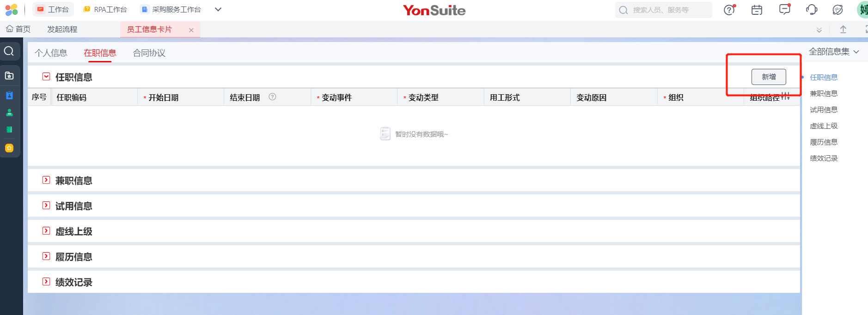The height and width of the screenshot is (315, 868).
Task: Expand the 虚线上级 section
Action: [46, 231]
